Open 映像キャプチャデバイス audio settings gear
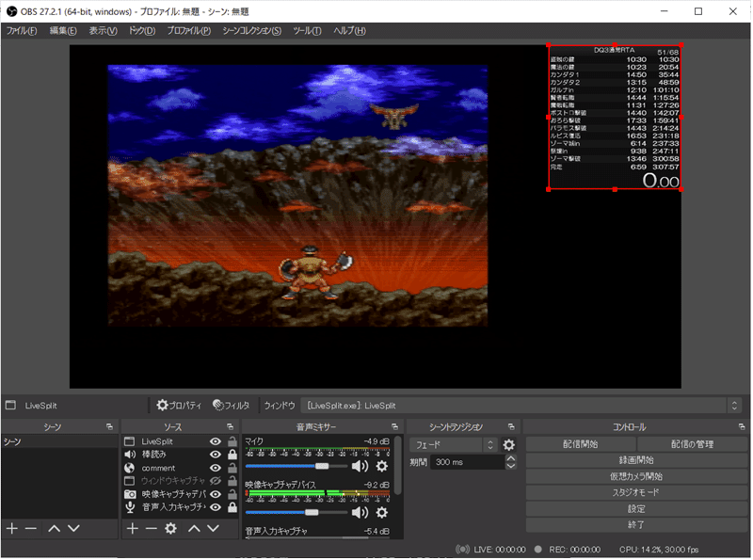The height and width of the screenshot is (560, 753). (382, 514)
